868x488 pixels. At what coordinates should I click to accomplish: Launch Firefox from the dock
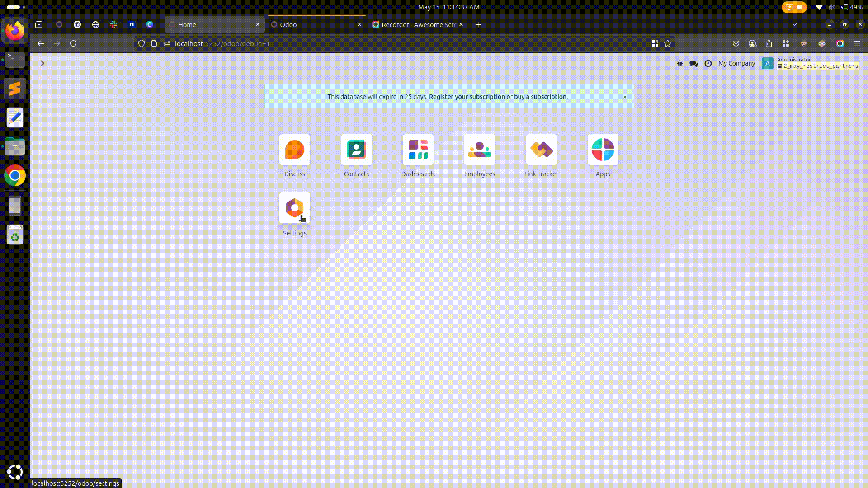[x=15, y=31]
